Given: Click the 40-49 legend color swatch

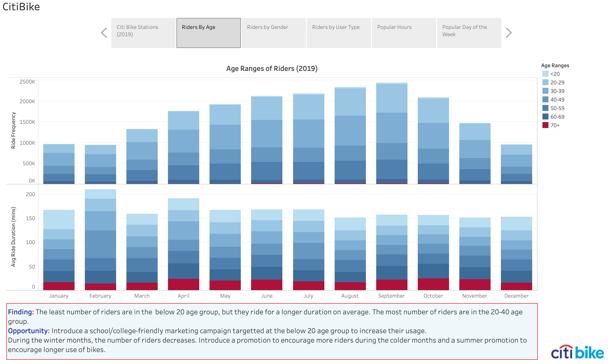Looking at the screenshot, I should pyautogui.click(x=545, y=100).
